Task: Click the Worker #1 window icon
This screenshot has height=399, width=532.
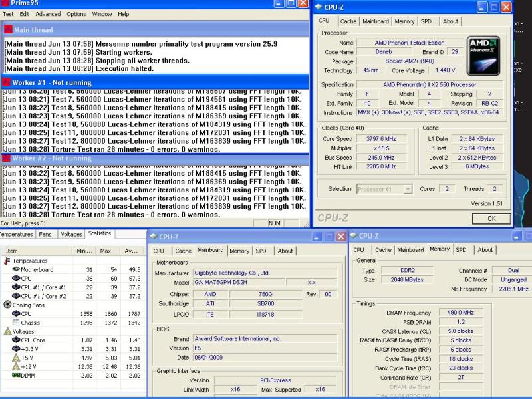Action: click(6, 82)
